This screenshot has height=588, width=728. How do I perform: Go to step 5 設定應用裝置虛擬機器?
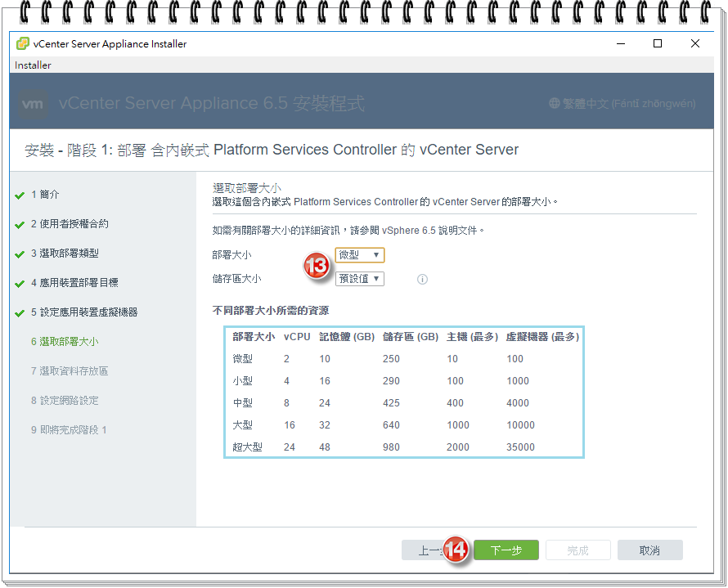(x=84, y=312)
